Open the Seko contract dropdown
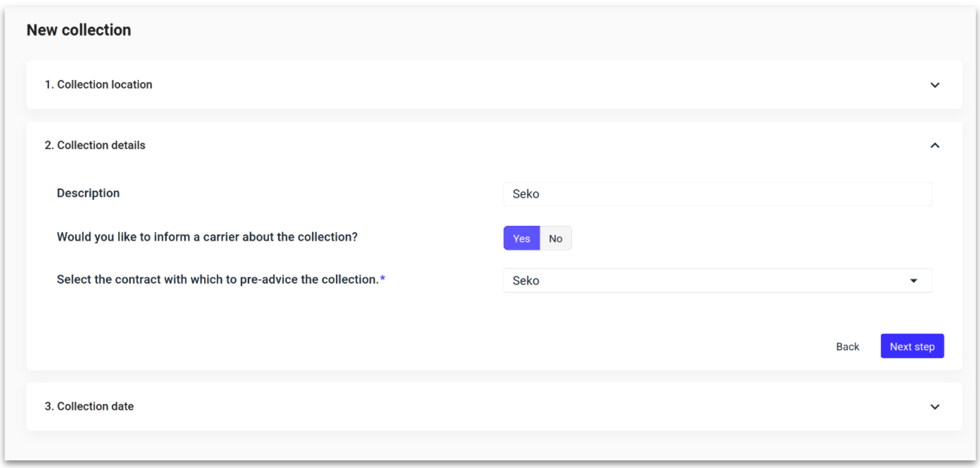 point(717,281)
